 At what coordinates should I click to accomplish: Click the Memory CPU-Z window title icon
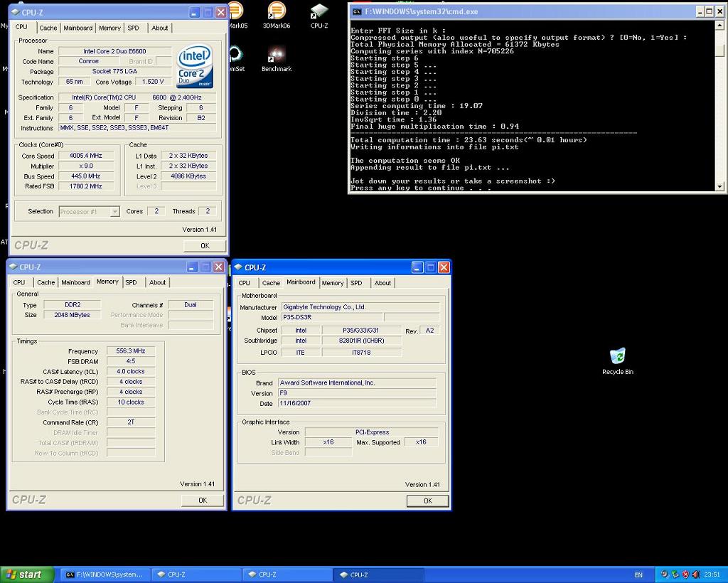pos(13,267)
